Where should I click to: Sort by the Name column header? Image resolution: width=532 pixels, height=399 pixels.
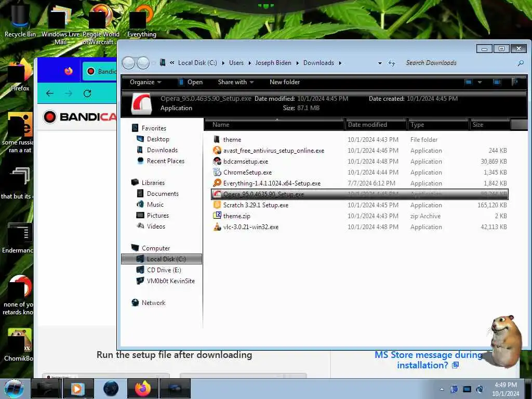click(274, 125)
